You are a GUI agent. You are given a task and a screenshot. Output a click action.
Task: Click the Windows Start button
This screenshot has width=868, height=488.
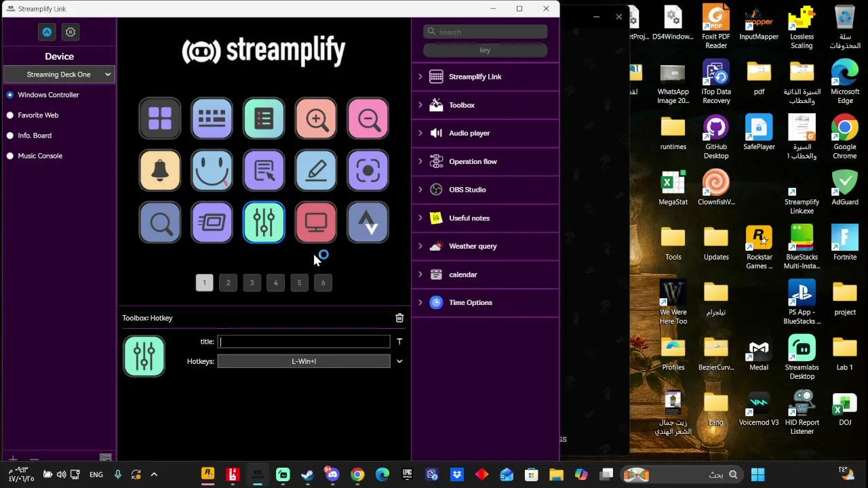tap(757, 474)
